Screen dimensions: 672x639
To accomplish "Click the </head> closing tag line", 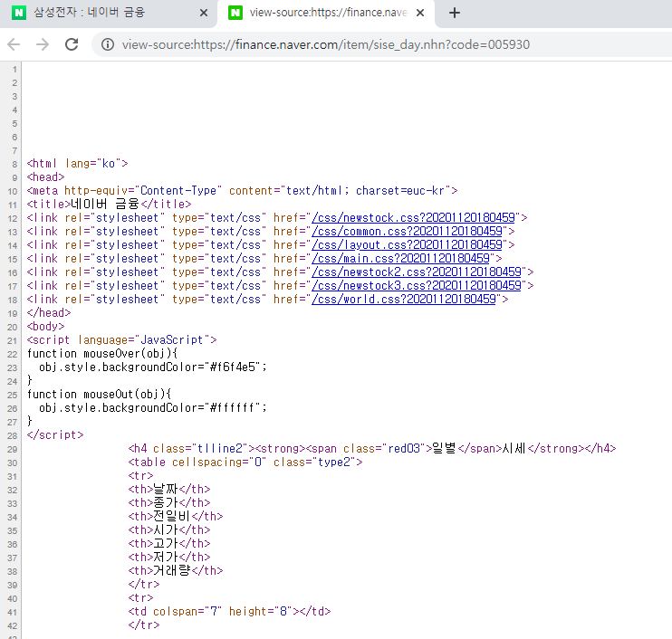I will (x=49, y=313).
